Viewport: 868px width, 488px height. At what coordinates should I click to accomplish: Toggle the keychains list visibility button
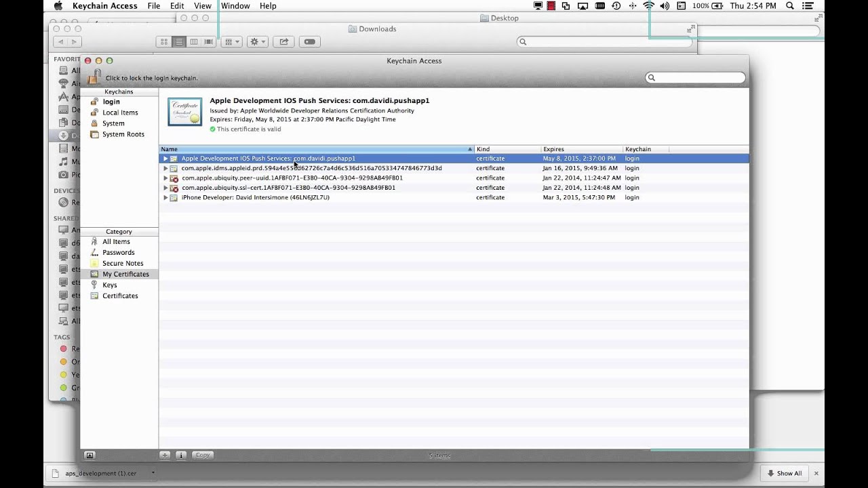[x=90, y=455]
